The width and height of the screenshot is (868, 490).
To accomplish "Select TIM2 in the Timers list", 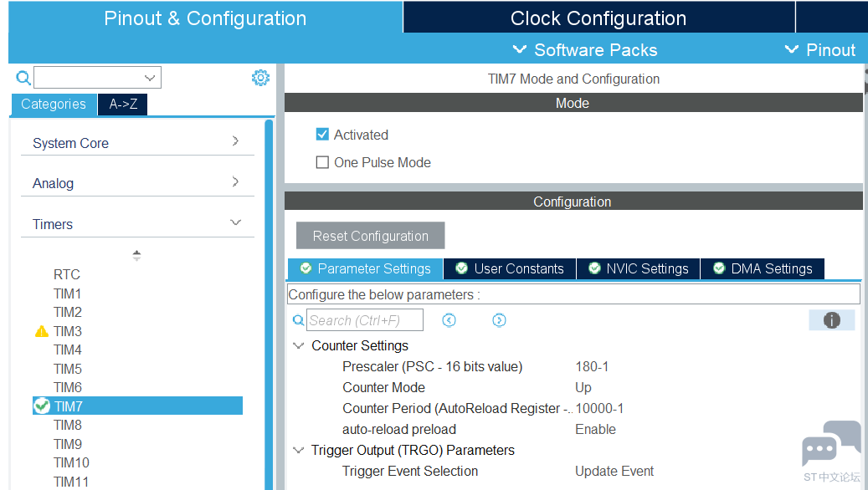I will [68, 313].
